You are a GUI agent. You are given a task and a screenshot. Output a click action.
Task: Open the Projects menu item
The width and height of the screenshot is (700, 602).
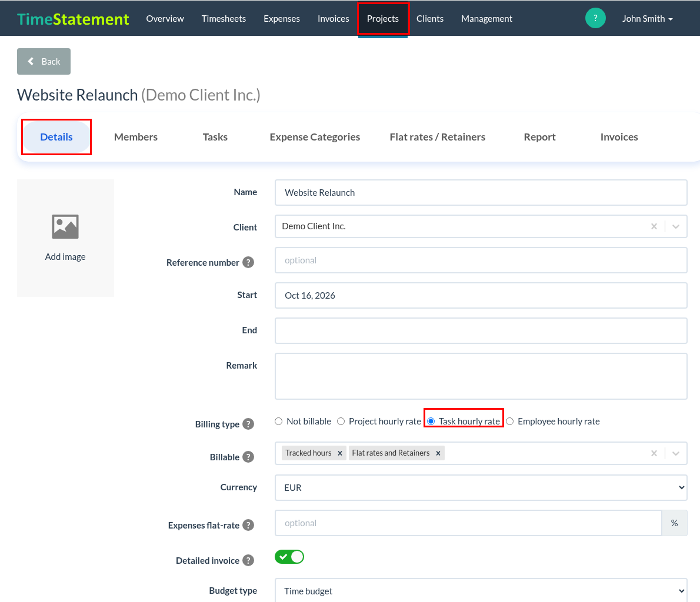coord(382,19)
